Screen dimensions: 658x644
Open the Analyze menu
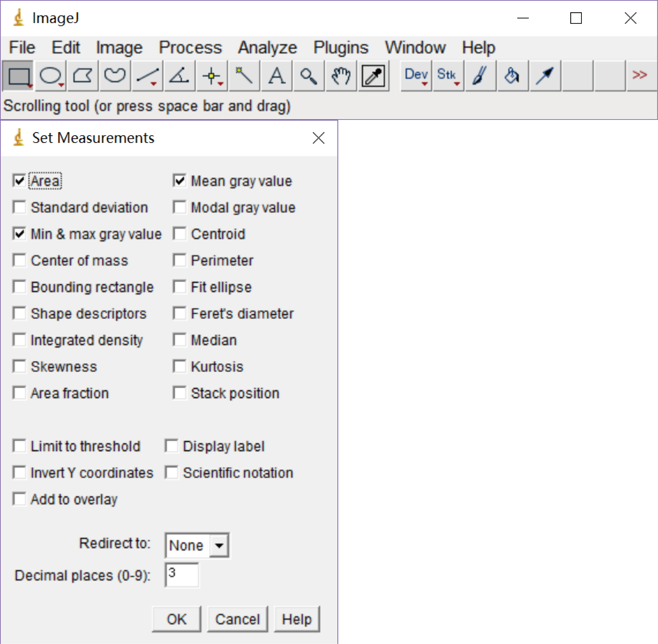(267, 47)
